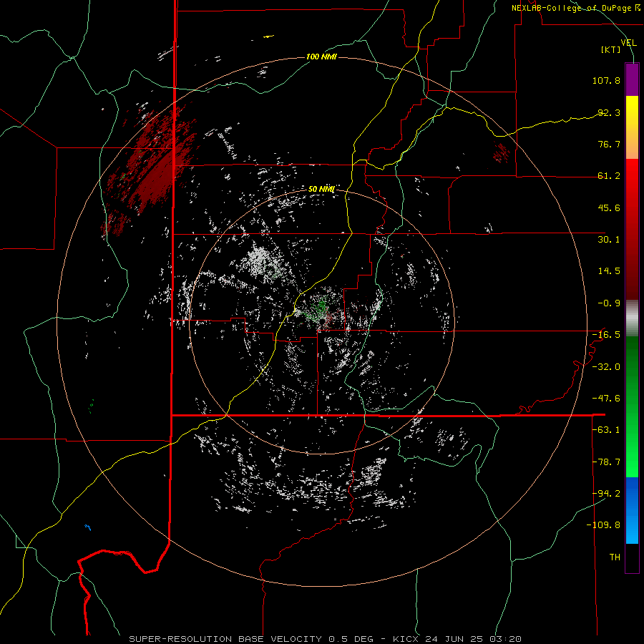The image size is (644, 644).
Task: Click the 30.1 scale value
Action: (x=609, y=240)
